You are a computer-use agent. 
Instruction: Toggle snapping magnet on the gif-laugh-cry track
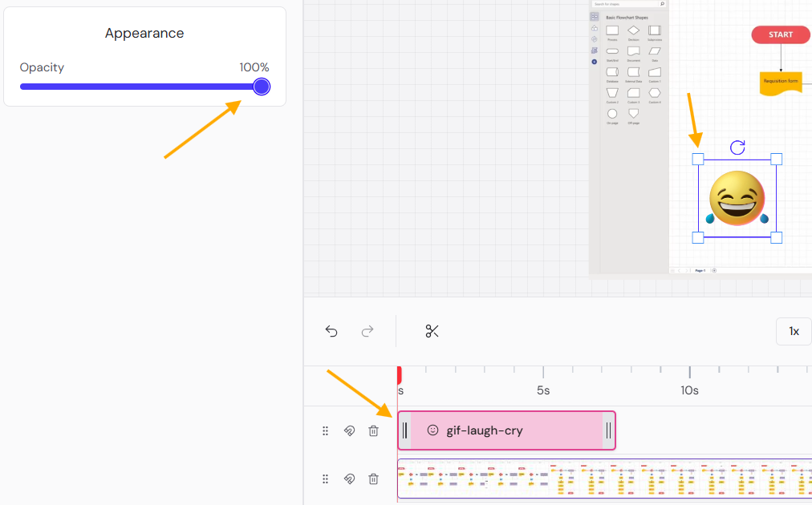click(x=349, y=430)
